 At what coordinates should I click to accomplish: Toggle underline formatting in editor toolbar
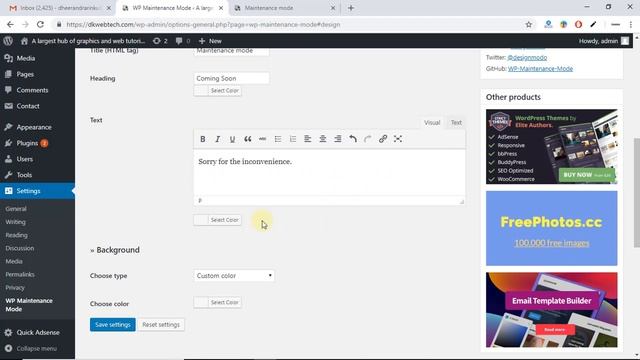(232, 139)
